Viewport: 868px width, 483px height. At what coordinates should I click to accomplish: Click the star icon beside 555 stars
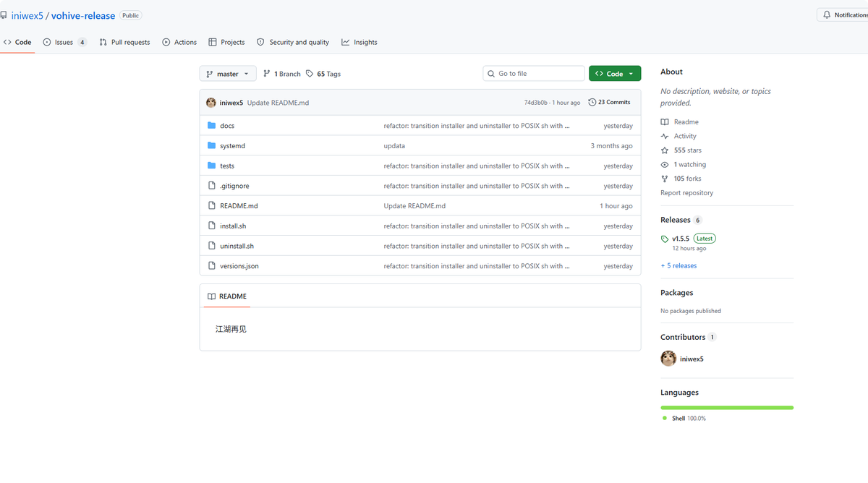pos(665,150)
